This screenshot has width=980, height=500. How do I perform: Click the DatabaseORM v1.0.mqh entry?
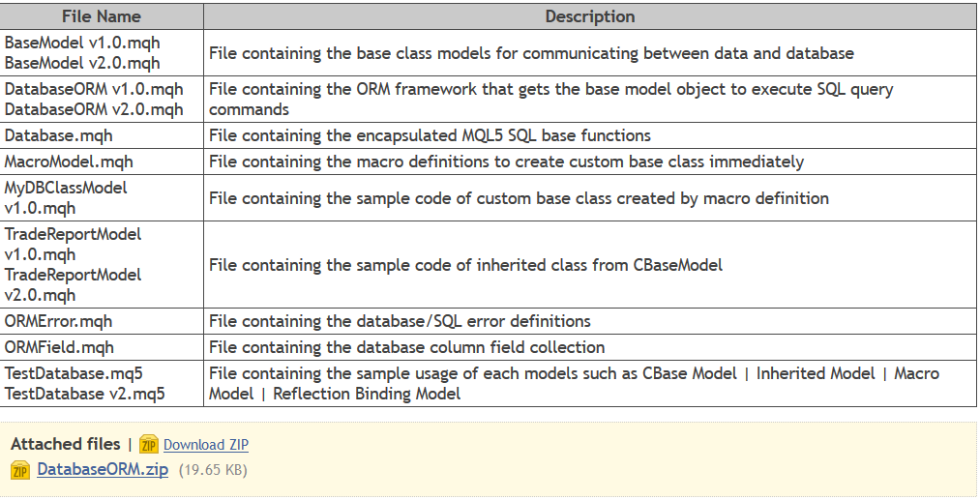pos(94,89)
